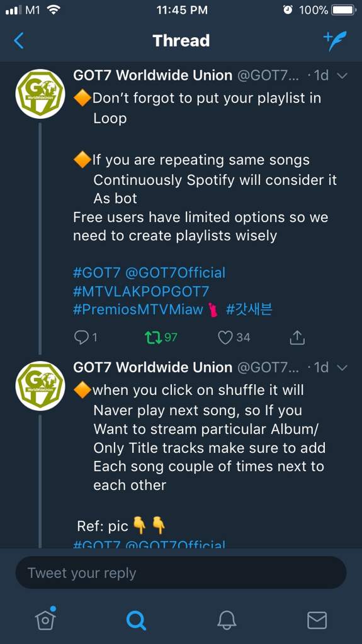Retweet the playlist loop tweet

(161, 338)
